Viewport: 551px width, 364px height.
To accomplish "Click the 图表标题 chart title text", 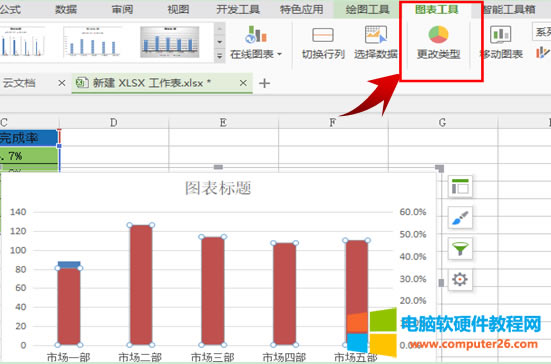I will (218, 188).
